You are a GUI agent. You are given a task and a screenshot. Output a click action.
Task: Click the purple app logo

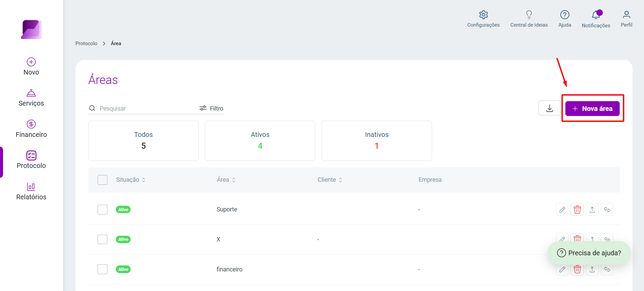click(x=31, y=29)
